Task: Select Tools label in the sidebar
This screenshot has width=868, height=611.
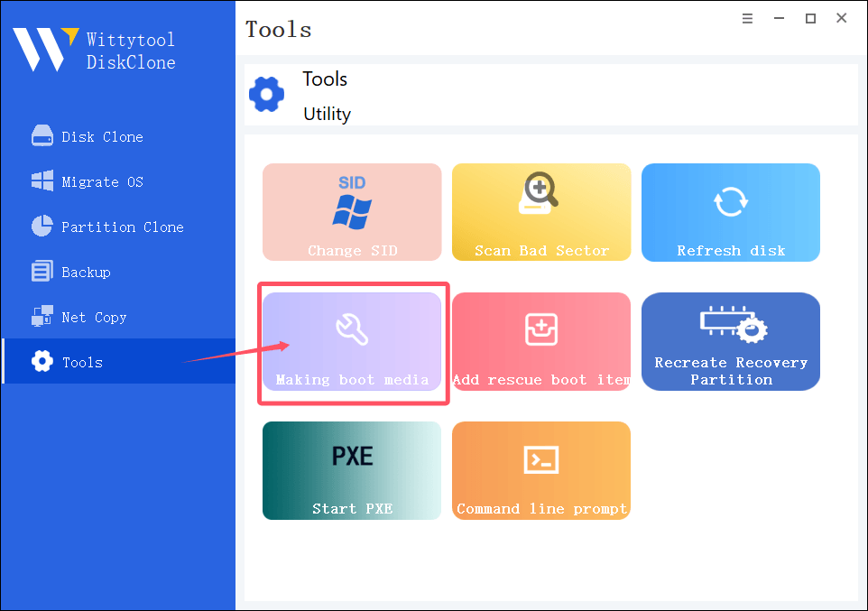Action: pos(82,362)
